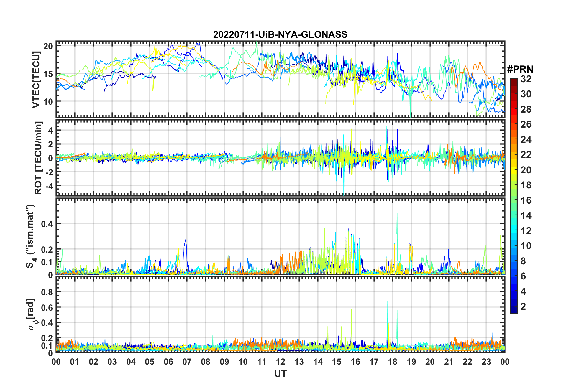Screen dimensions: 561x392
Task: Click the VTEC[TECU] axis label
Action: coord(36,80)
